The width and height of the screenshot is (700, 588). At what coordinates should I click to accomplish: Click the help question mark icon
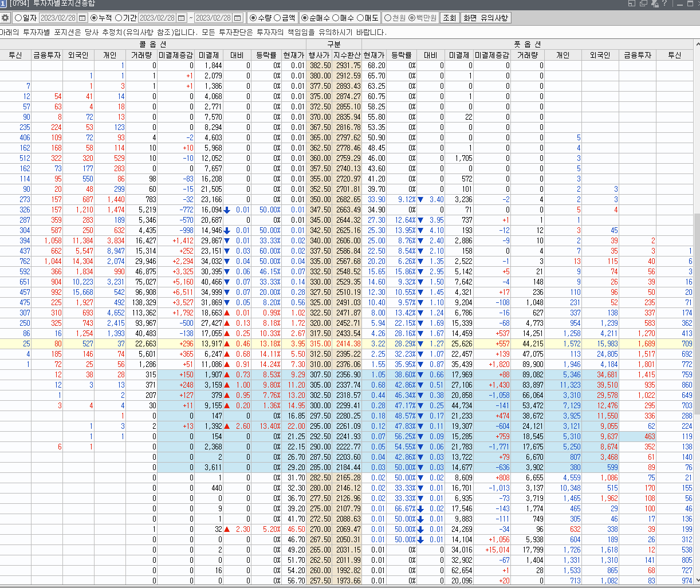[664, 3]
